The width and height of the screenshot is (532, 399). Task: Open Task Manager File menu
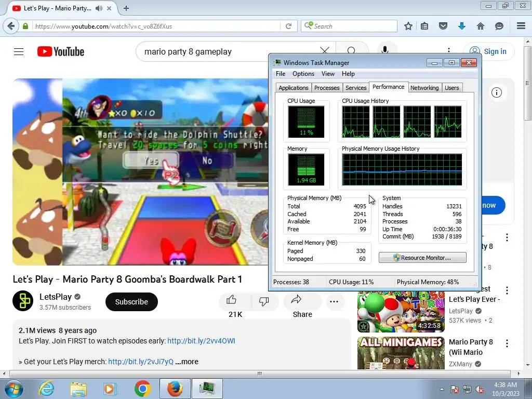tap(281, 74)
